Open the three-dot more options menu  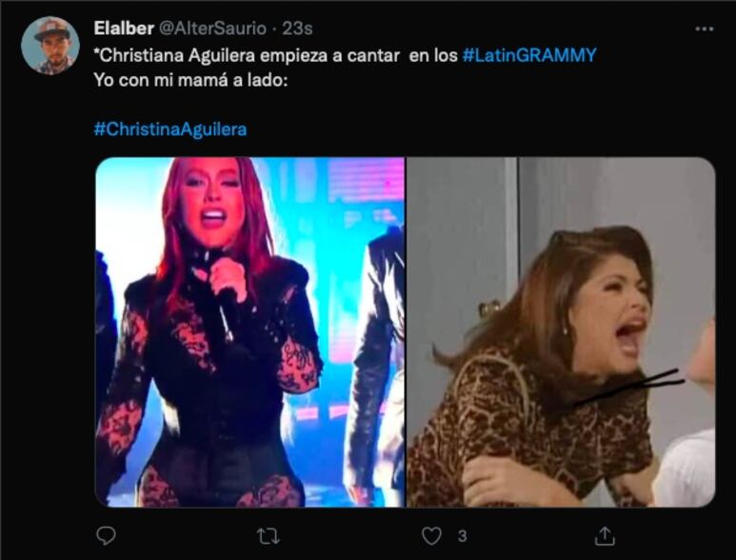704,30
